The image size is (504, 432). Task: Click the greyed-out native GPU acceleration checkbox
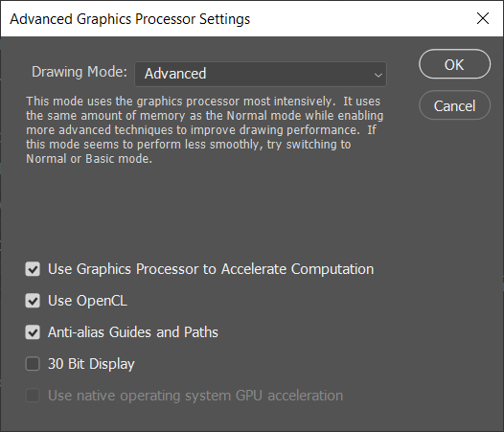(33, 395)
